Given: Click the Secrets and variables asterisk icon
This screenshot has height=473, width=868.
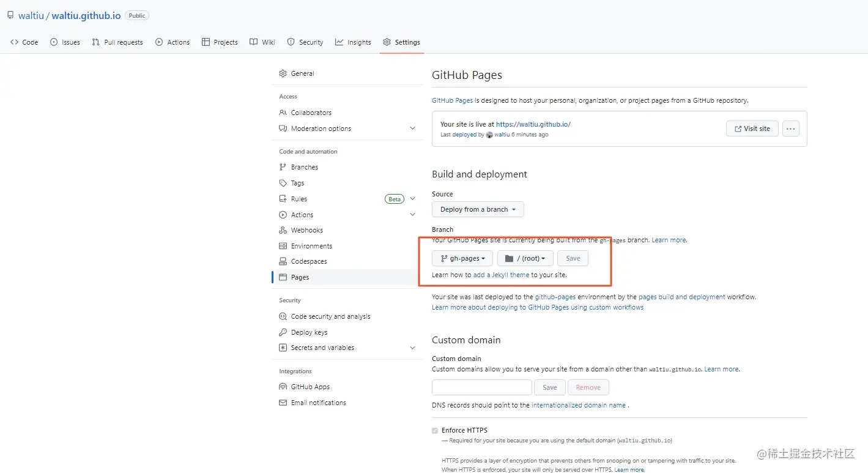Looking at the screenshot, I should pos(283,348).
